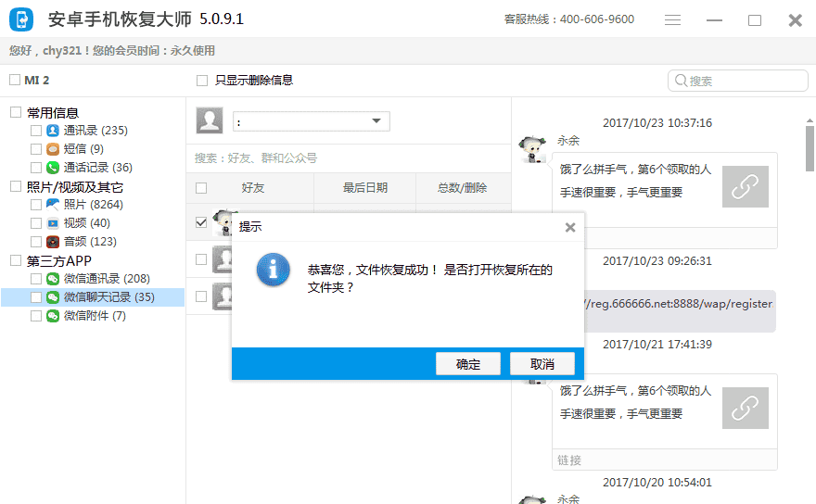Click link icon in 17:41:39 message
The image size is (816, 504).
click(746, 408)
